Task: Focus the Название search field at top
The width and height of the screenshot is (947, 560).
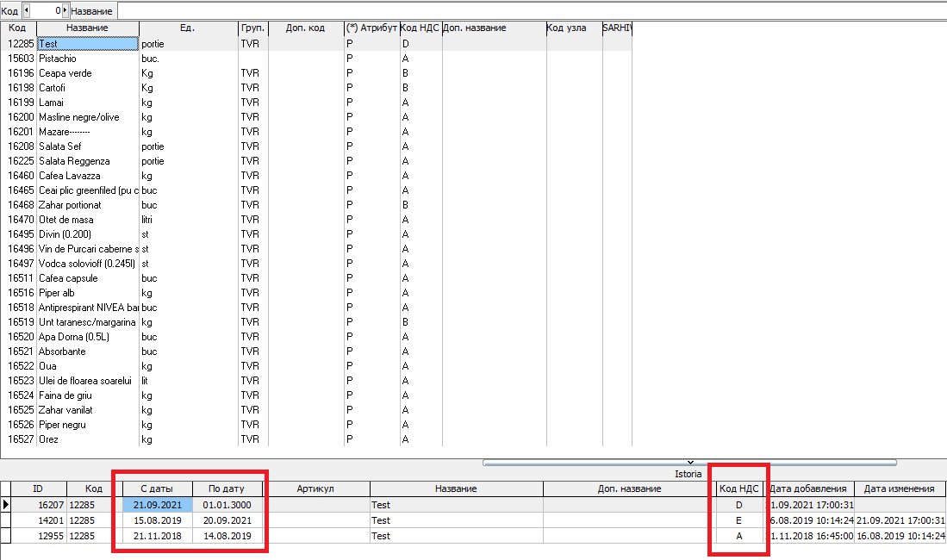Action: (532, 11)
